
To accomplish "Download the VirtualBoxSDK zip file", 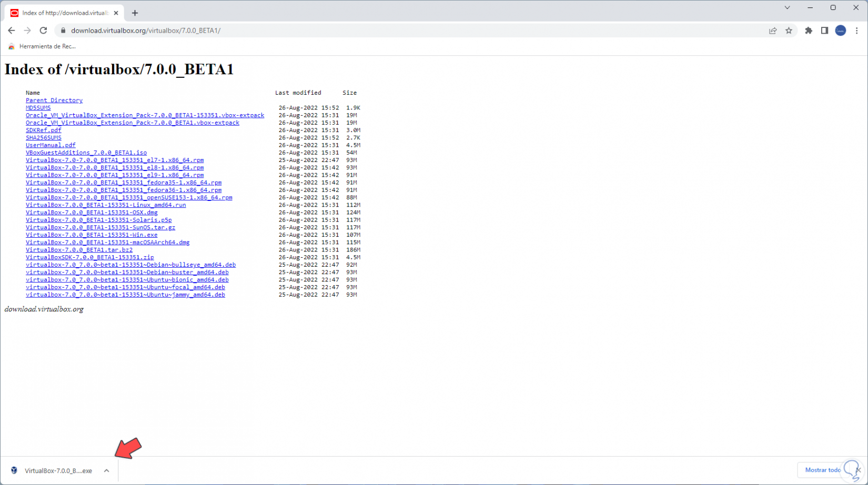I will pyautogui.click(x=90, y=258).
